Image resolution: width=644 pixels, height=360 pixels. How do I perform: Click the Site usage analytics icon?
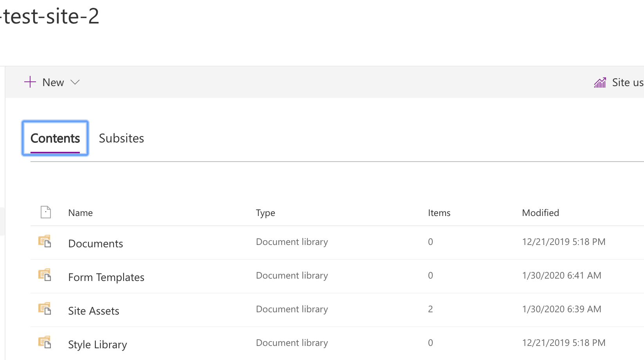(600, 82)
